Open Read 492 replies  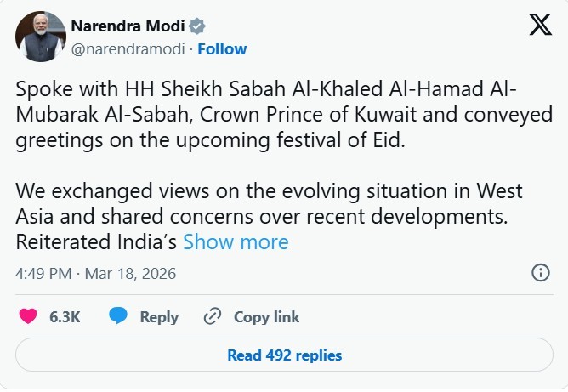pos(284,355)
